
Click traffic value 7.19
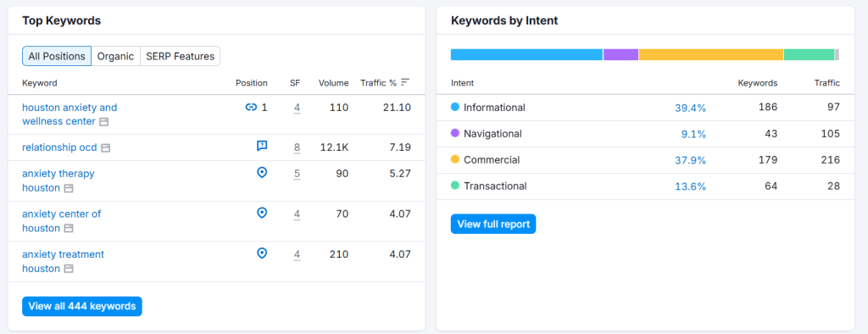[400, 148]
